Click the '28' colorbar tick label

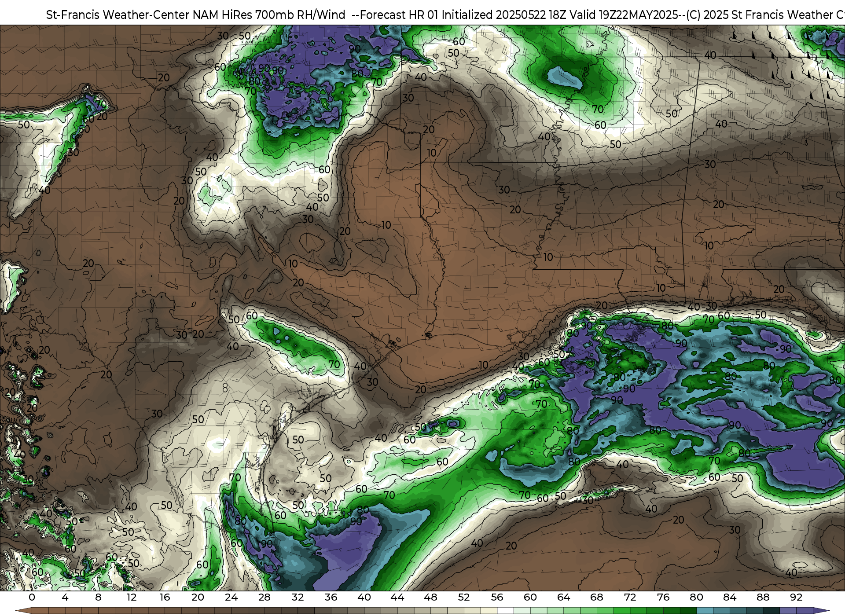[265, 598]
